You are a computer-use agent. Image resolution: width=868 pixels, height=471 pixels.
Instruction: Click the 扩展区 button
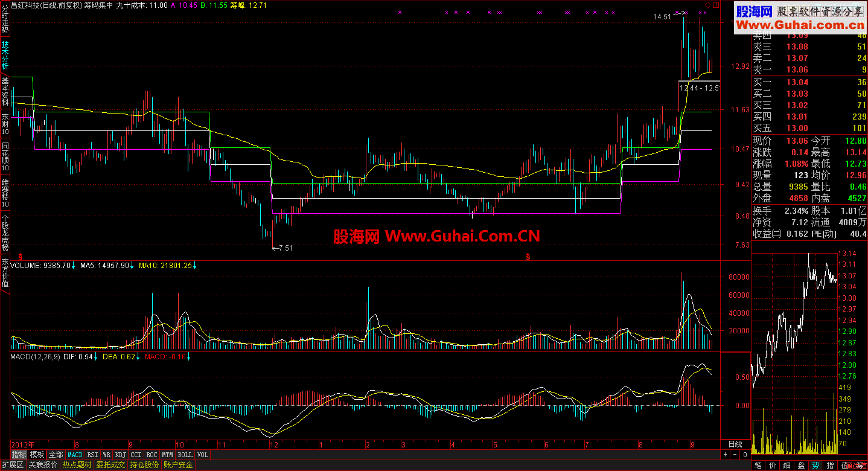(x=12, y=465)
